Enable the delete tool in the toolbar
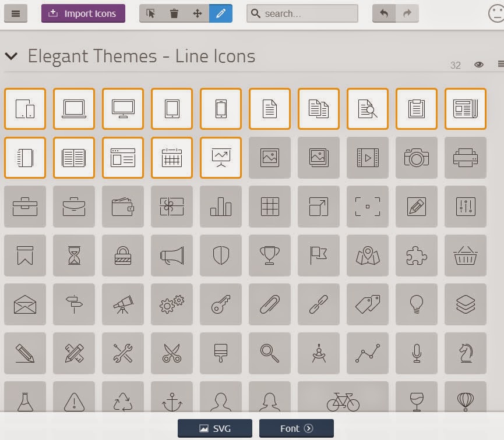Screen dimensions: 504x440 (x=174, y=13)
